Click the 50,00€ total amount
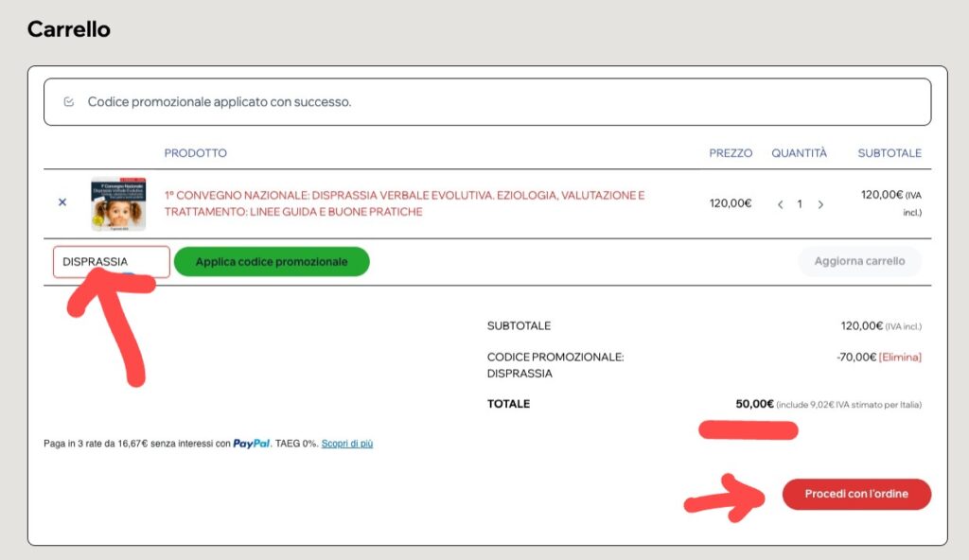The width and height of the screenshot is (969, 560). [754, 404]
